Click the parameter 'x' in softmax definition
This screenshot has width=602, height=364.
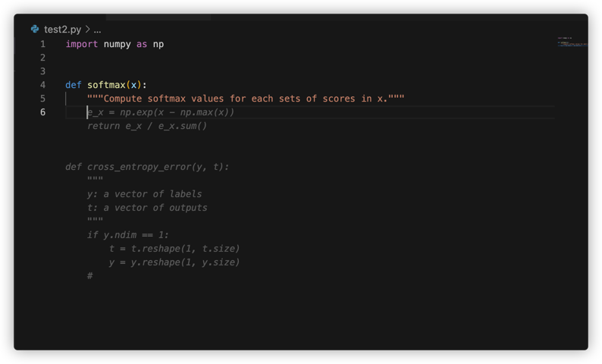[x=133, y=85]
